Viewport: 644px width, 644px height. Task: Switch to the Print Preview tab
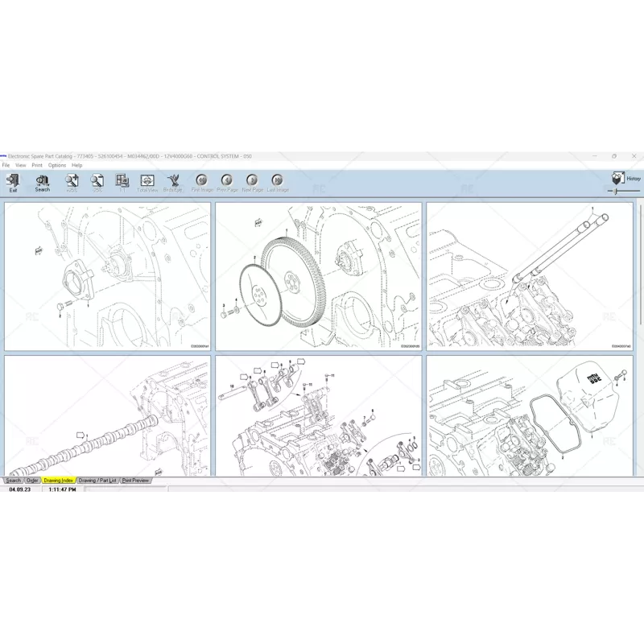[x=136, y=480]
